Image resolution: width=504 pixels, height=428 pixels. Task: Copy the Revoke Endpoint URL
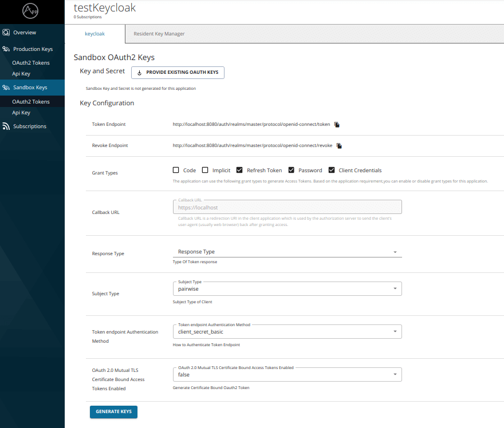338,146
